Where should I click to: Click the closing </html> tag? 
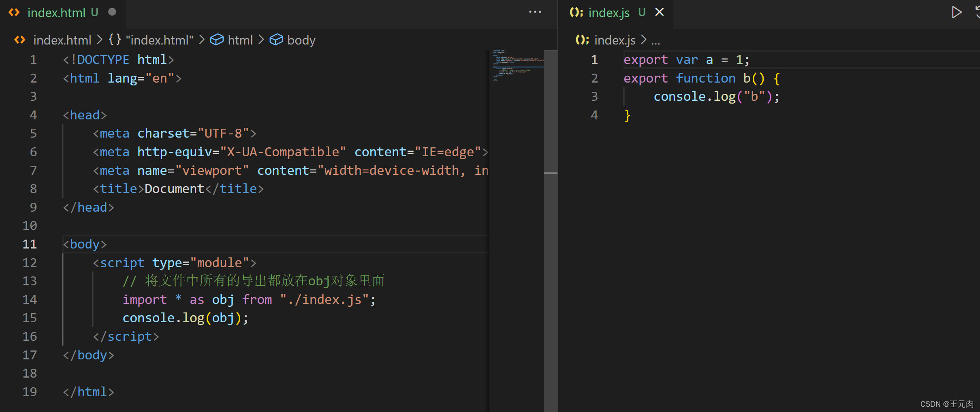coord(88,392)
